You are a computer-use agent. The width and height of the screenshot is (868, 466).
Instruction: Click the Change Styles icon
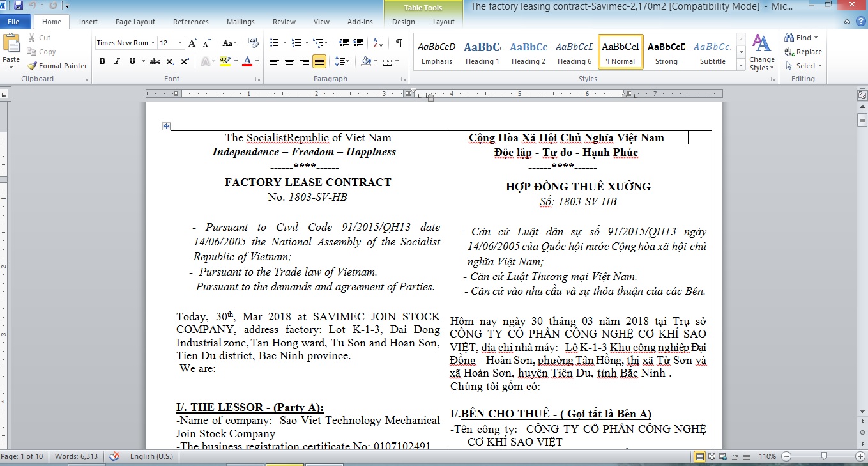(761, 52)
